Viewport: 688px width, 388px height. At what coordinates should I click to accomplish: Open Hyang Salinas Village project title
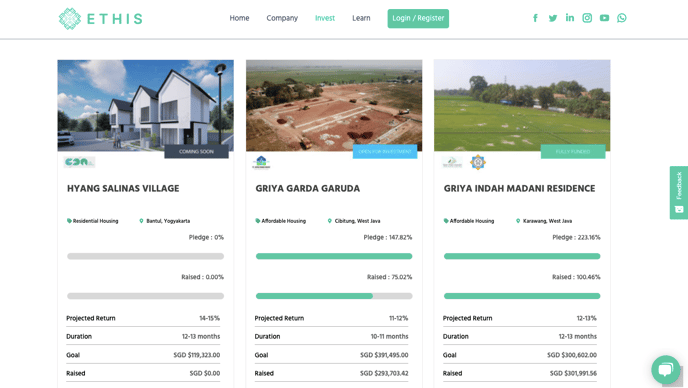click(x=123, y=188)
